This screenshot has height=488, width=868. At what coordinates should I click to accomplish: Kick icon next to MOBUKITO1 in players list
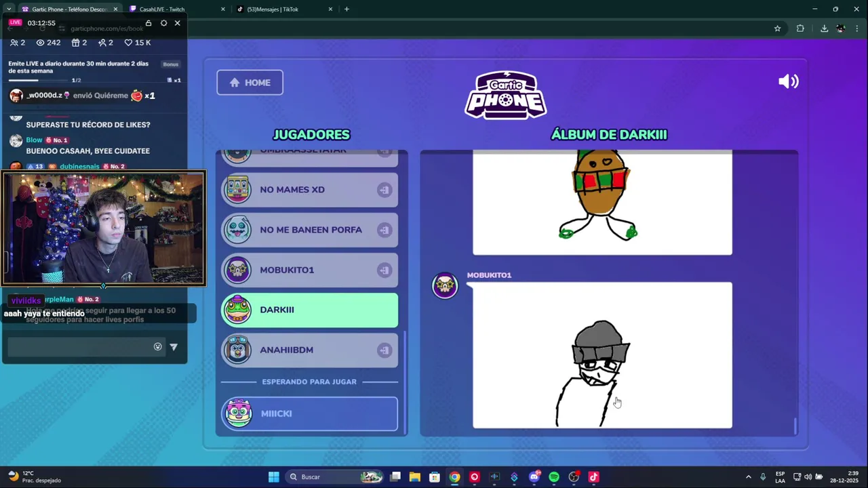[384, 270]
